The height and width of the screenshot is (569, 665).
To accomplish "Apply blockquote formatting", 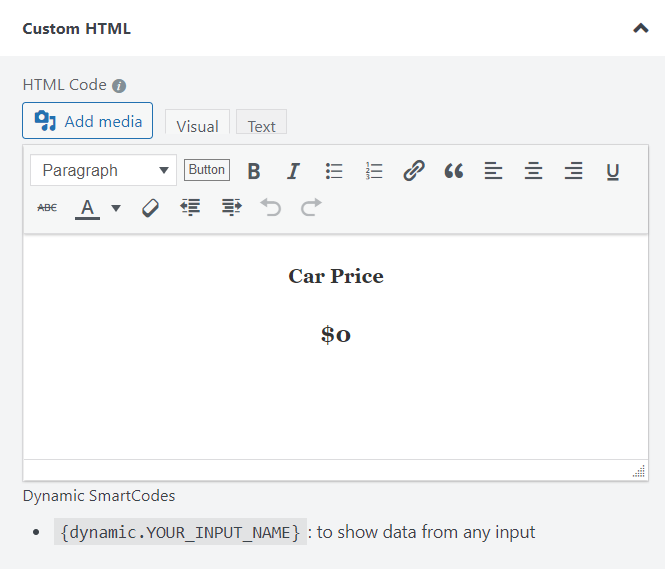I will [453, 171].
